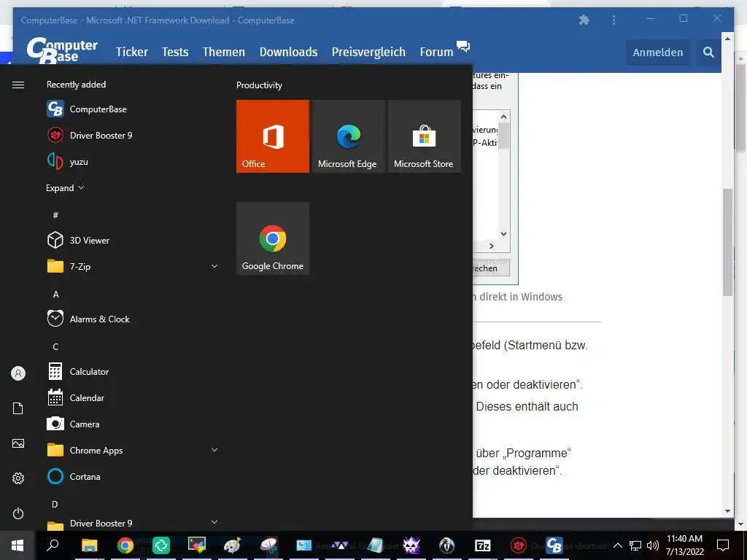Open Paint palette icon on taskbar
The height and width of the screenshot is (560, 747).
point(233,545)
